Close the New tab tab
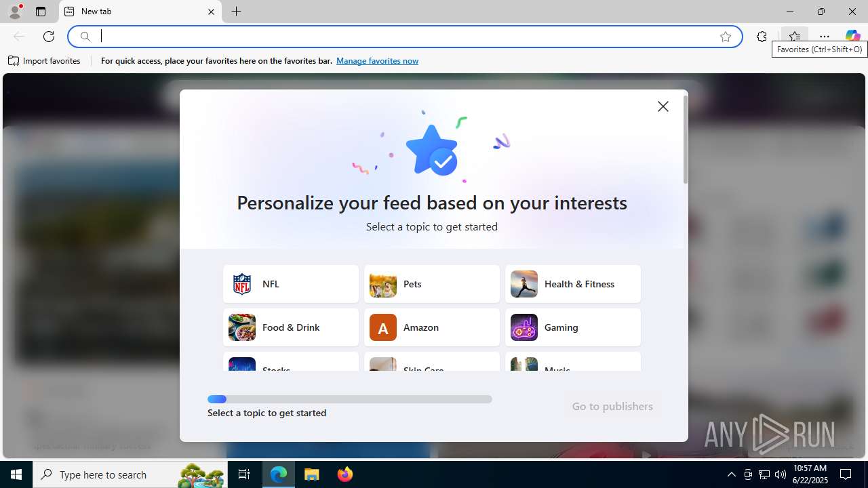The image size is (868, 488). pyautogui.click(x=211, y=12)
